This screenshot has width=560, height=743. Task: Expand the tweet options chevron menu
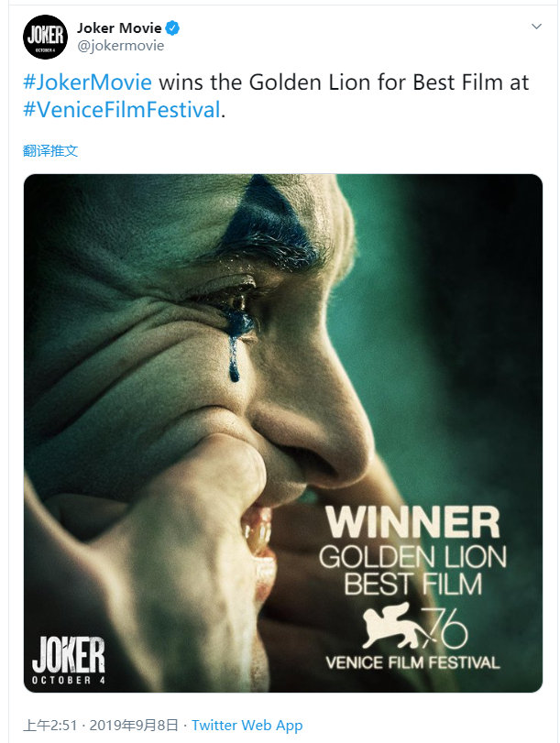click(536, 27)
